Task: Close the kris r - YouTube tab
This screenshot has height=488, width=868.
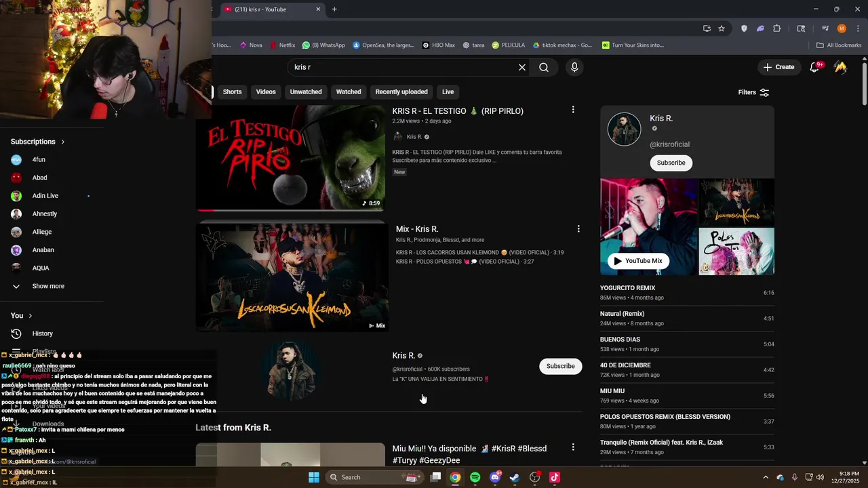Action: [x=318, y=9]
